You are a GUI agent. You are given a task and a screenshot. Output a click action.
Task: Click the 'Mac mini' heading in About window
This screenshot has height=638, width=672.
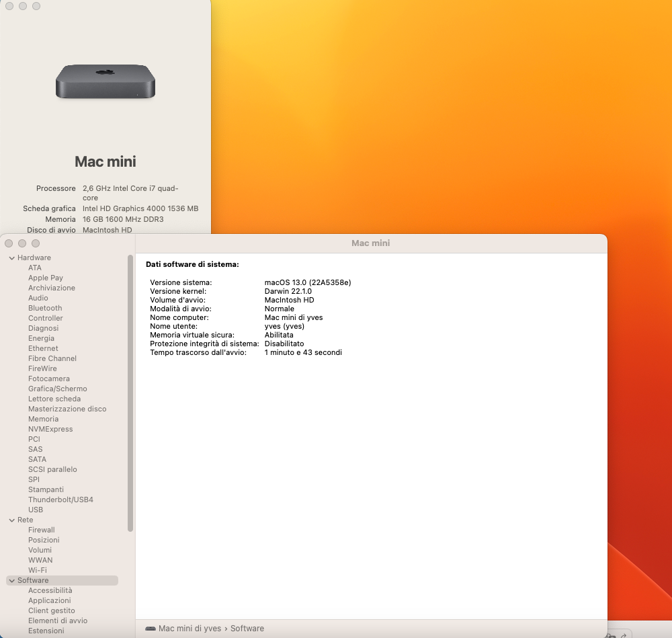point(106,161)
